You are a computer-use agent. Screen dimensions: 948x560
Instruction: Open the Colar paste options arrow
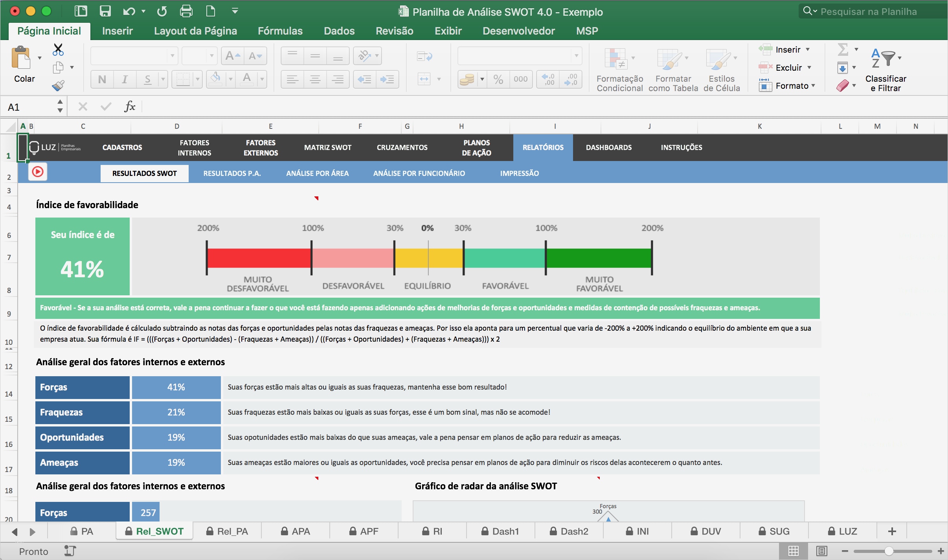point(40,58)
